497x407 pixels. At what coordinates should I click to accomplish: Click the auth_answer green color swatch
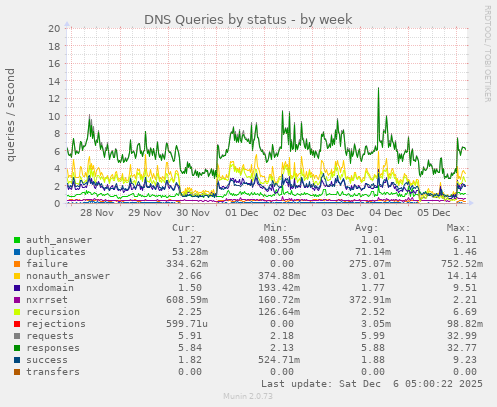17,240
